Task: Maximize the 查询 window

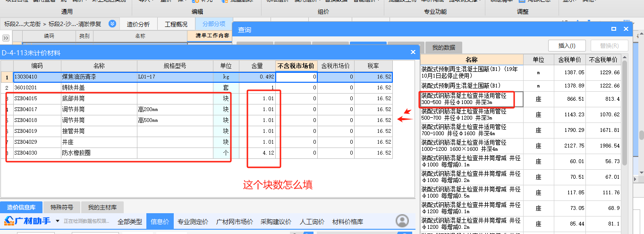Action: tap(614, 29)
